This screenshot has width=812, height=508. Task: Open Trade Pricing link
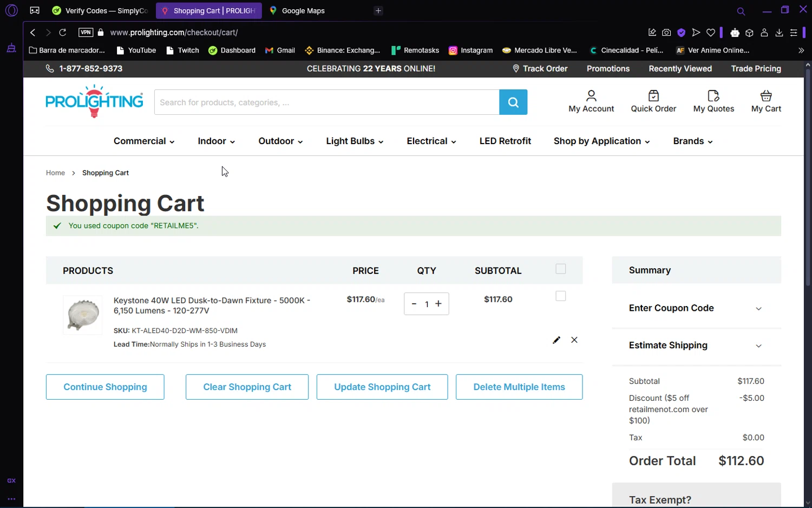[x=756, y=69]
